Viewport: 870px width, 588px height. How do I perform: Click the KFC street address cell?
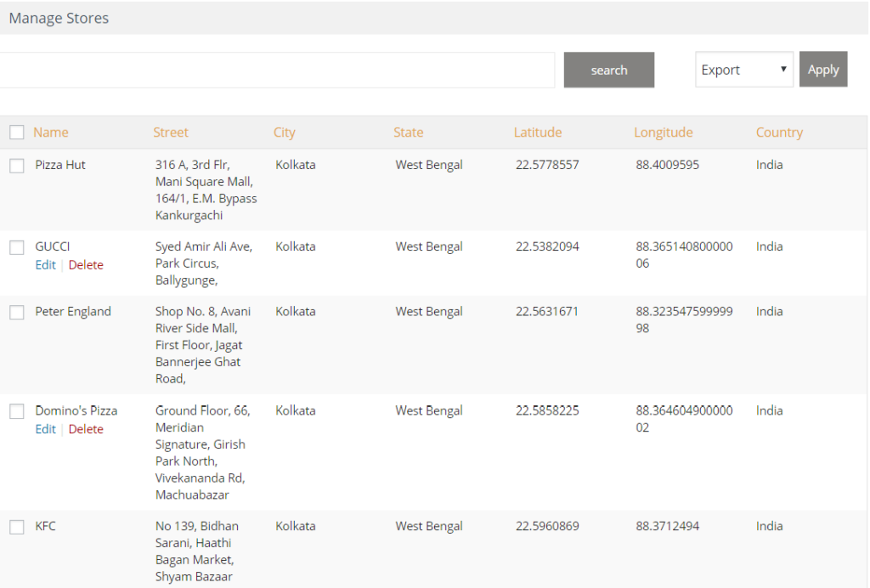197,551
